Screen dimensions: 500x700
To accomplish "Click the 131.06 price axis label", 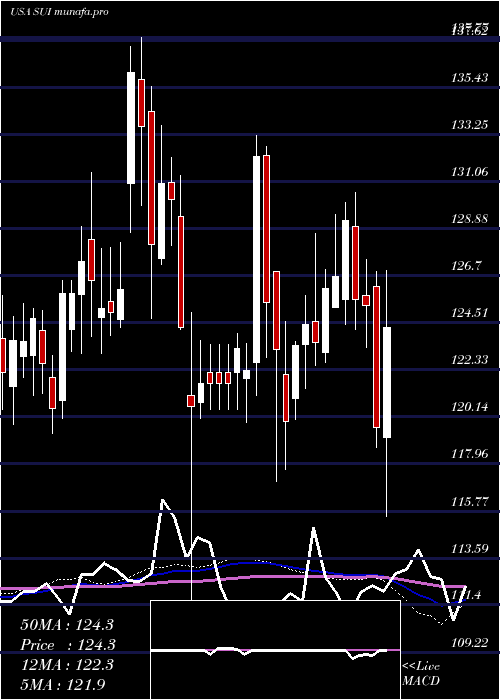I will pos(469,172).
